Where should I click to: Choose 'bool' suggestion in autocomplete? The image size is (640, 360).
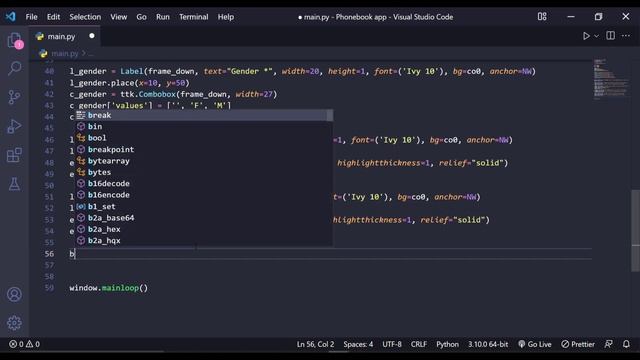click(203, 138)
